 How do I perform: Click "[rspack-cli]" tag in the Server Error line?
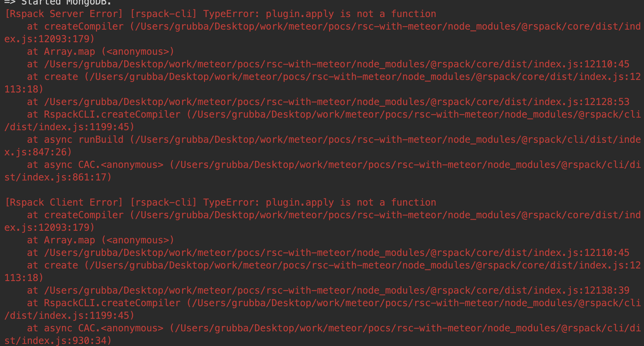click(163, 14)
